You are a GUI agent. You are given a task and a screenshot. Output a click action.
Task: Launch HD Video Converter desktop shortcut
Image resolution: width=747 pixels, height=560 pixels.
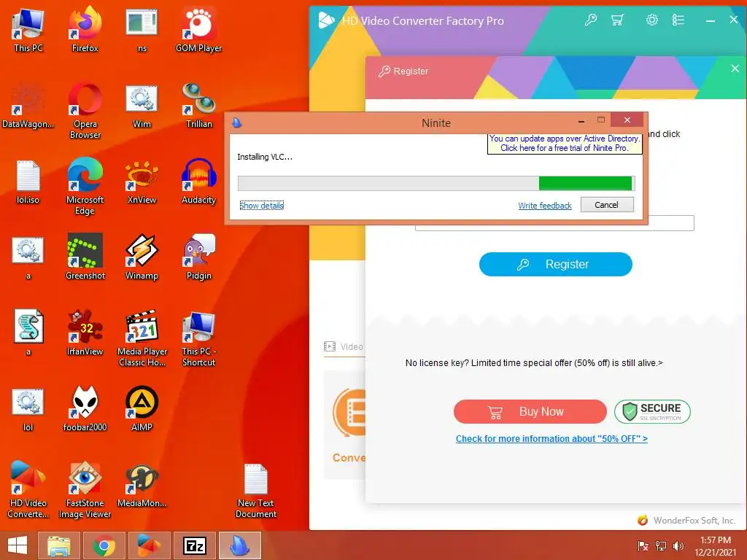coord(28,489)
